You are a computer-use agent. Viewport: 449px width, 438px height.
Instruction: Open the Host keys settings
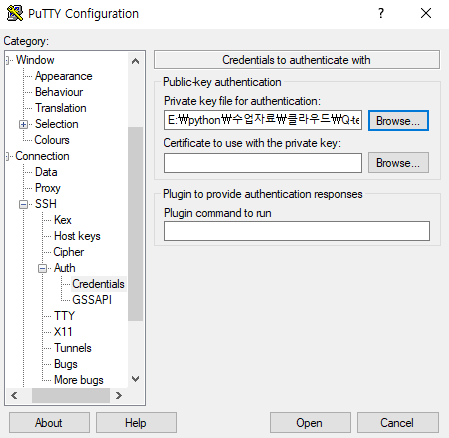[x=77, y=236]
